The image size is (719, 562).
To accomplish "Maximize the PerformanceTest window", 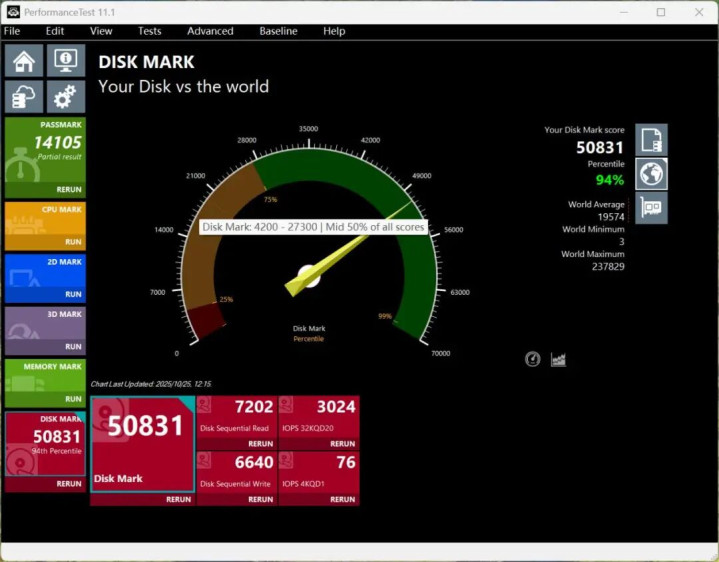I will pyautogui.click(x=661, y=12).
